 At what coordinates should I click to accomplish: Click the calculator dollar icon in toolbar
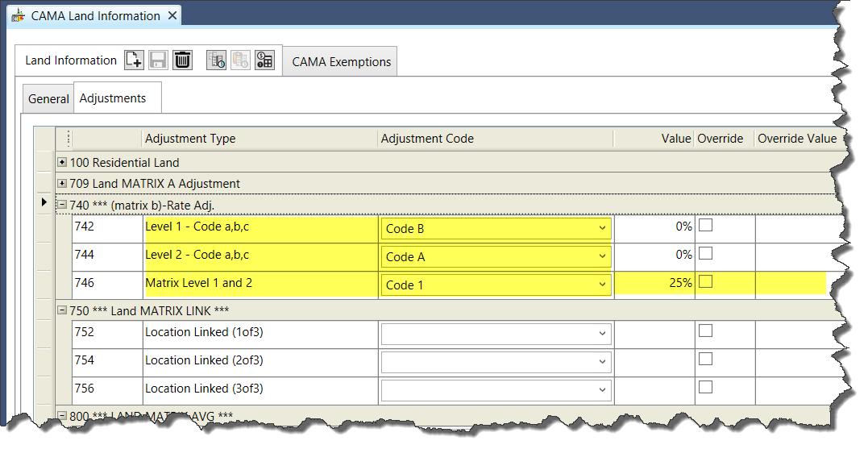tap(264, 60)
